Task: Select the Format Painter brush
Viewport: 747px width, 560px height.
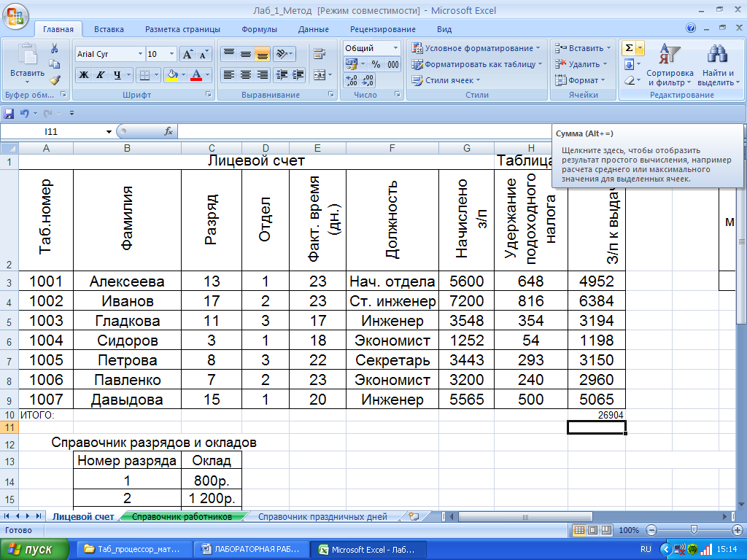Action: coord(55,80)
